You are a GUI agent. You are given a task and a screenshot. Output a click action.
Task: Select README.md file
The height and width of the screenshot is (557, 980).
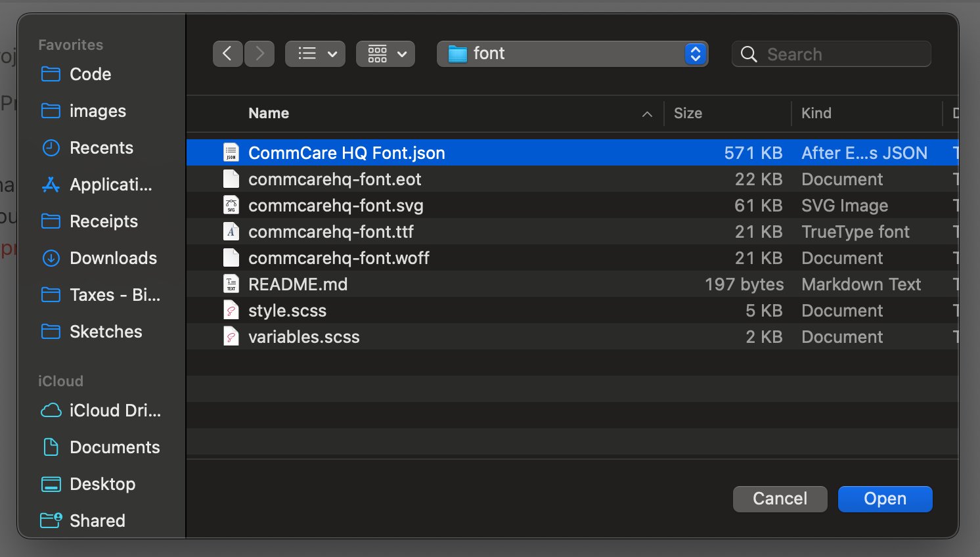pyautogui.click(x=572, y=284)
